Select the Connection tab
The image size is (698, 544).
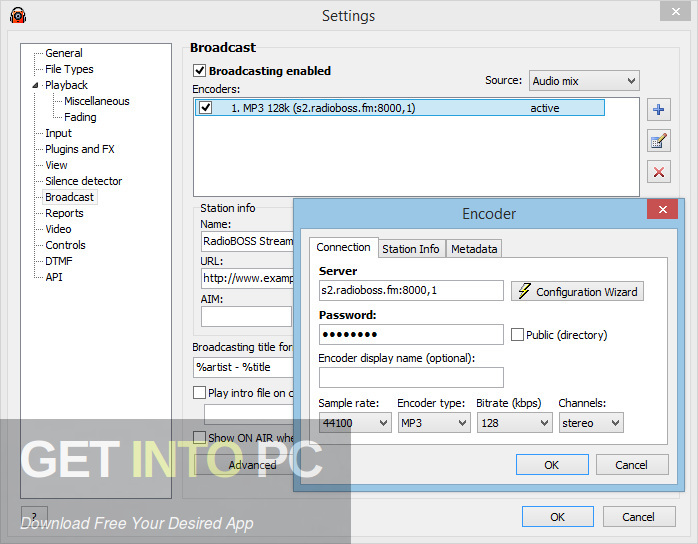(343, 247)
